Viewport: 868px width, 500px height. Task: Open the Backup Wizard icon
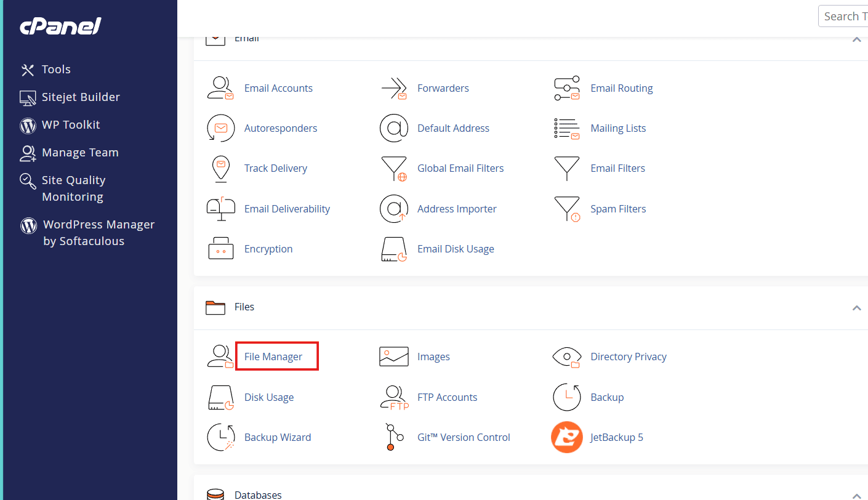click(220, 437)
